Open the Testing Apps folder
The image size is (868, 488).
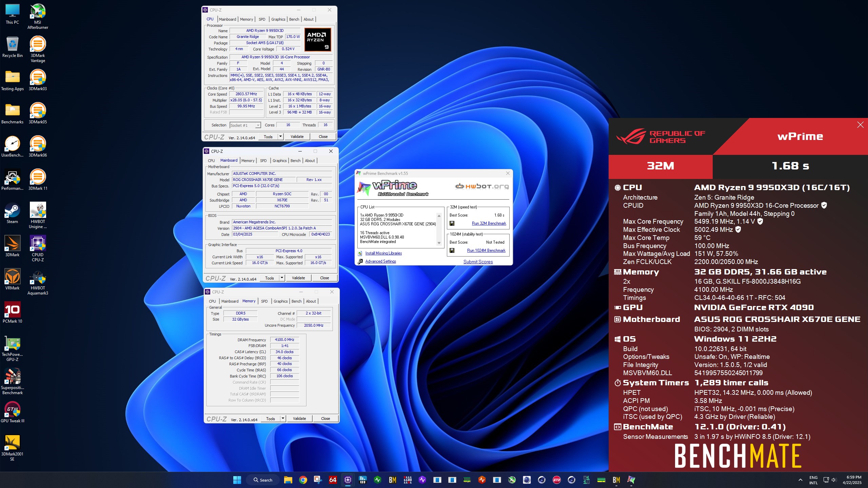click(x=12, y=80)
